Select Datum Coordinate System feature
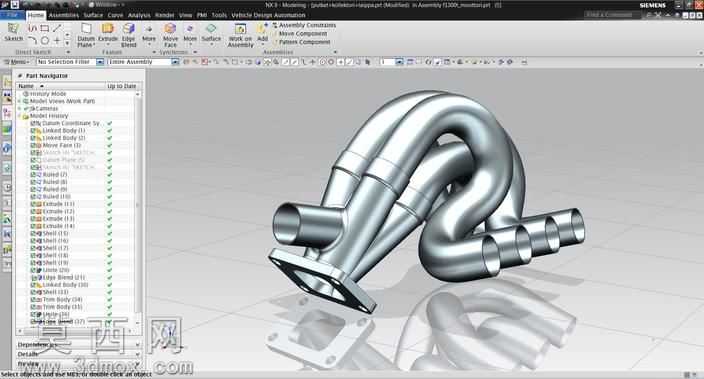 67,123
